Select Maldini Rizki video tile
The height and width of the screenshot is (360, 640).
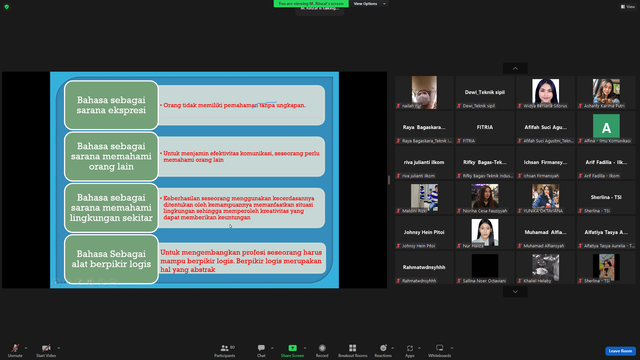(424, 198)
